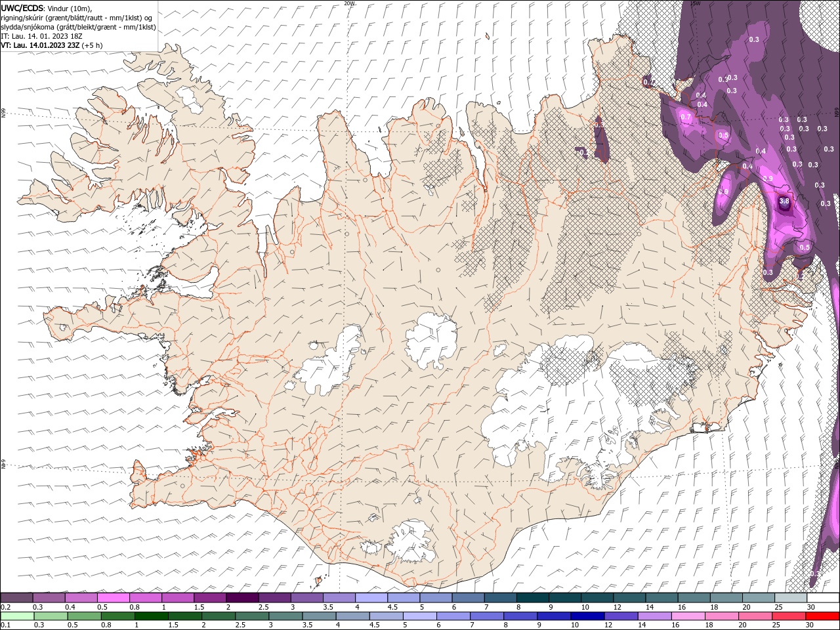The width and height of the screenshot is (840, 630).
Task: Click the dark blue swatch above lower label 10
Action: coord(588,616)
